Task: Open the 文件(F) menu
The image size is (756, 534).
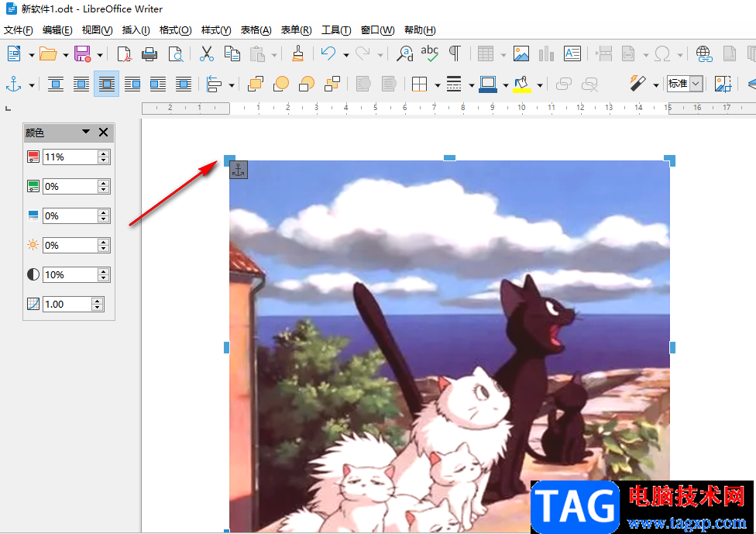Action: click(19, 30)
